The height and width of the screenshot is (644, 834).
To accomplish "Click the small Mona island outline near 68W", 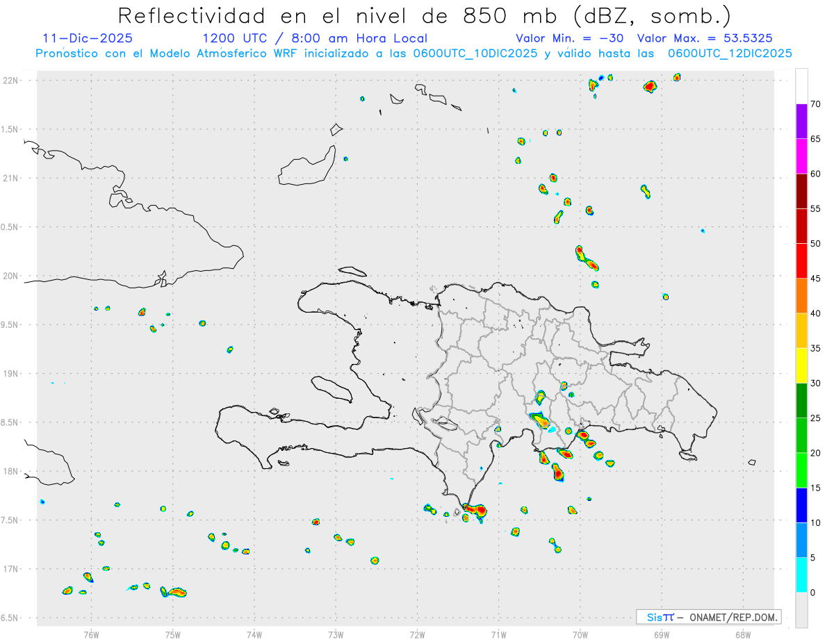I will (752, 462).
